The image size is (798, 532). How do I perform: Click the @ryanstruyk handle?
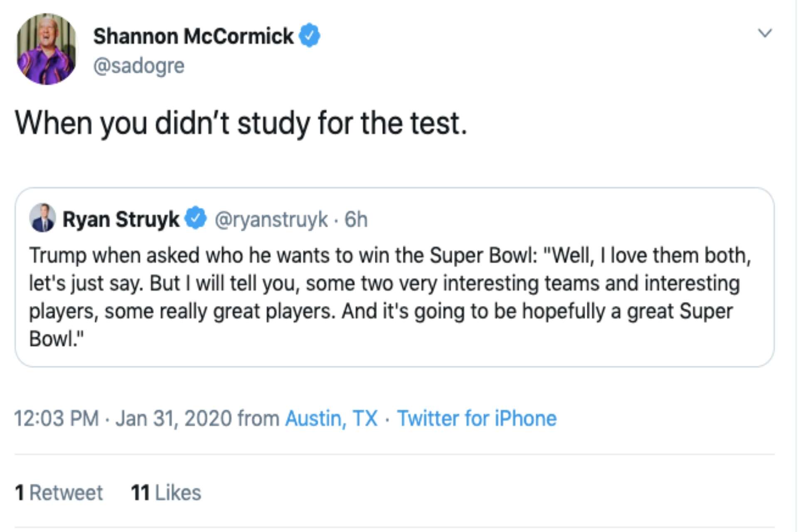271,219
